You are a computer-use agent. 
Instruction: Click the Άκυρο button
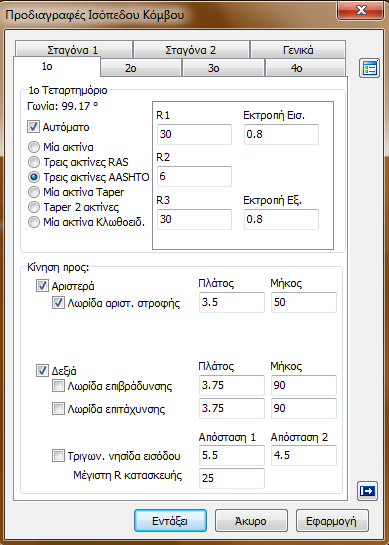tap(251, 521)
